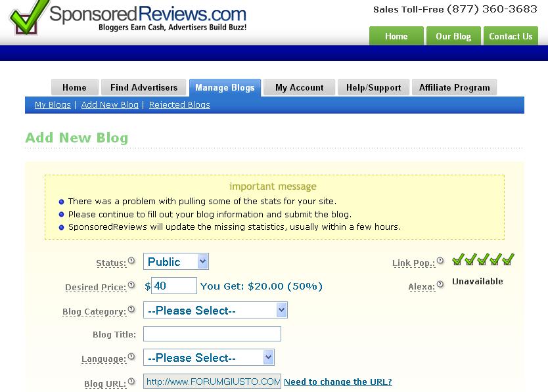Image resolution: width=548 pixels, height=392 pixels.
Task: Click the 'You Get: $20.00 (50%)' text
Action: (261, 286)
